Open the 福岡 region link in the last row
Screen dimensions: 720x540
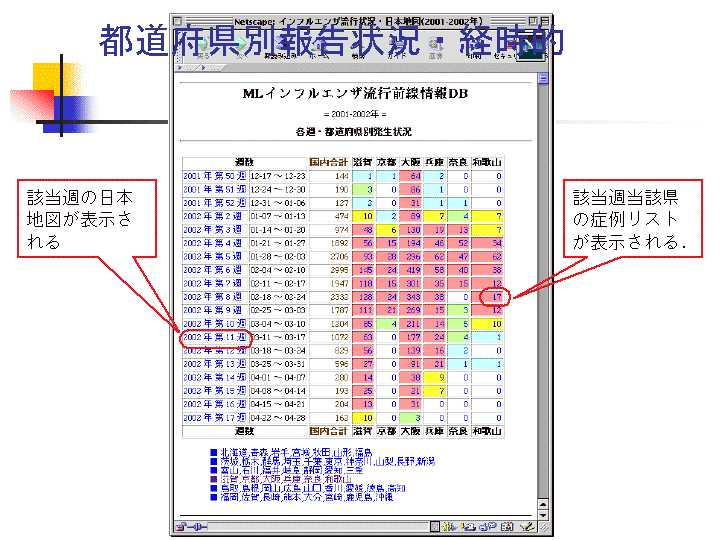click(x=232, y=495)
